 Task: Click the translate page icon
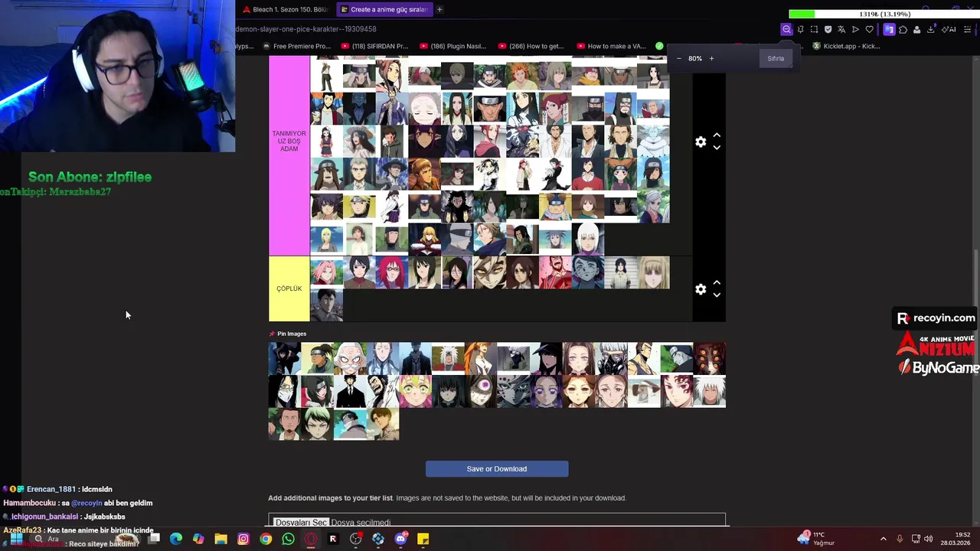pyautogui.click(x=841, y=29)
